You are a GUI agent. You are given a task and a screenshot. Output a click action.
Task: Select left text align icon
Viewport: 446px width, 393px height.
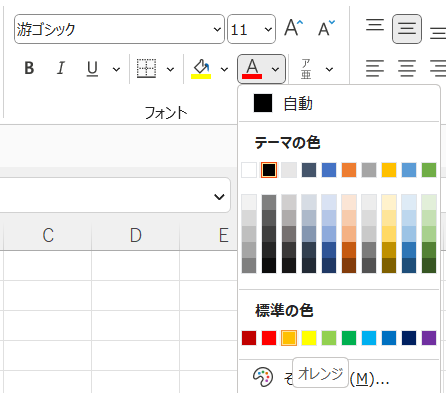[375, 68]
